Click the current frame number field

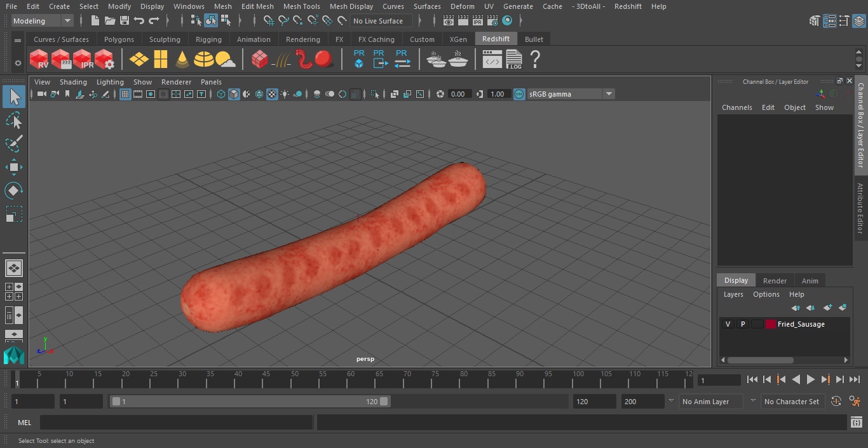point(719,380)
